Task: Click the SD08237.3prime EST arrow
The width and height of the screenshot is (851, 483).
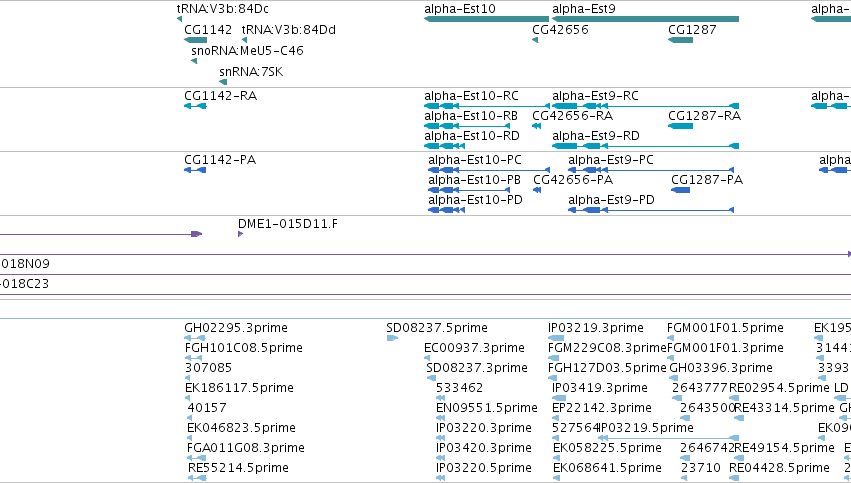Action: click(x=429, y=378)
